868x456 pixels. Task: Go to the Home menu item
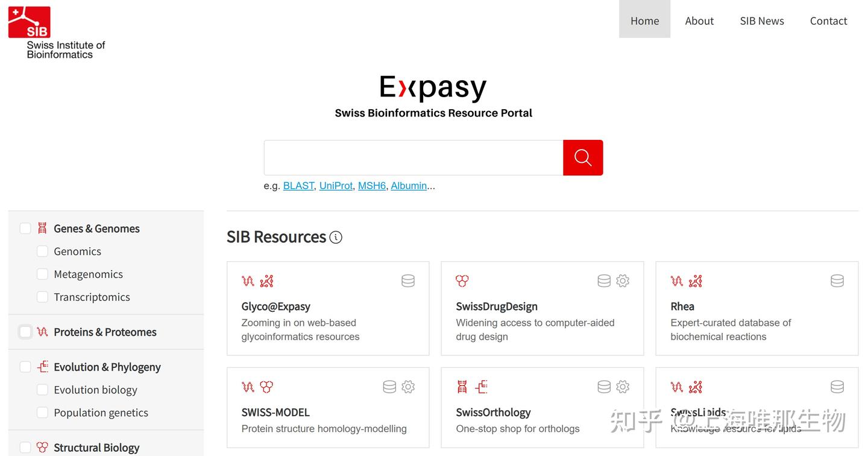click(645, 21)
